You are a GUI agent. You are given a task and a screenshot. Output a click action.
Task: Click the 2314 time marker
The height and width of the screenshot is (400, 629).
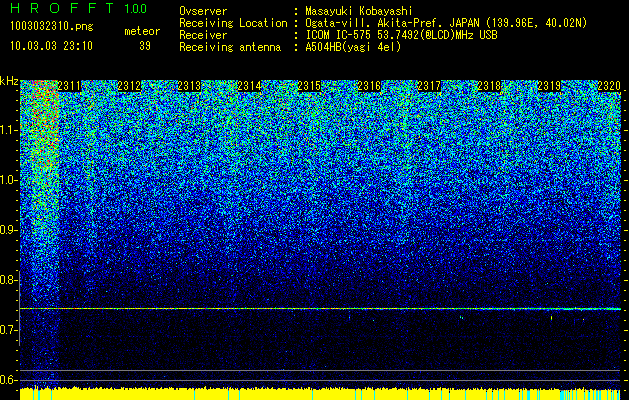[250, 86]
